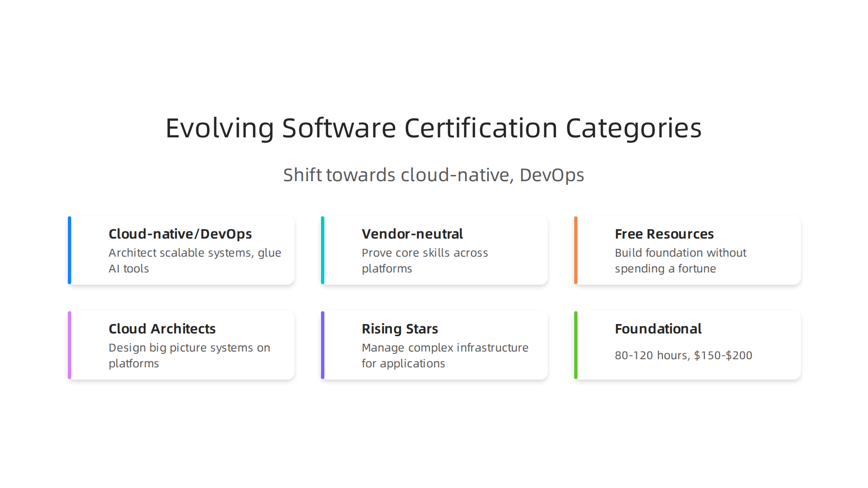The image size is (868, 488).
Task: Select the 'Free Resources' card heading
Action: [664, 234]
